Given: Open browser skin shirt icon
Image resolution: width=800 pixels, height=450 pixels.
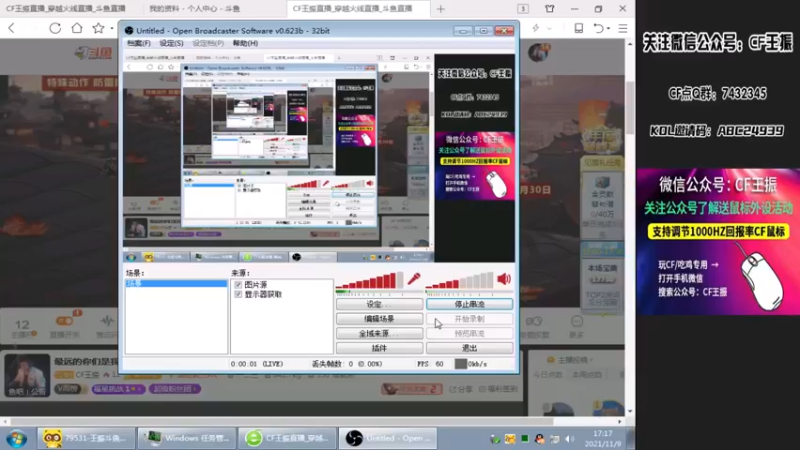Looking at the screenshot, I should coord(549,9).
